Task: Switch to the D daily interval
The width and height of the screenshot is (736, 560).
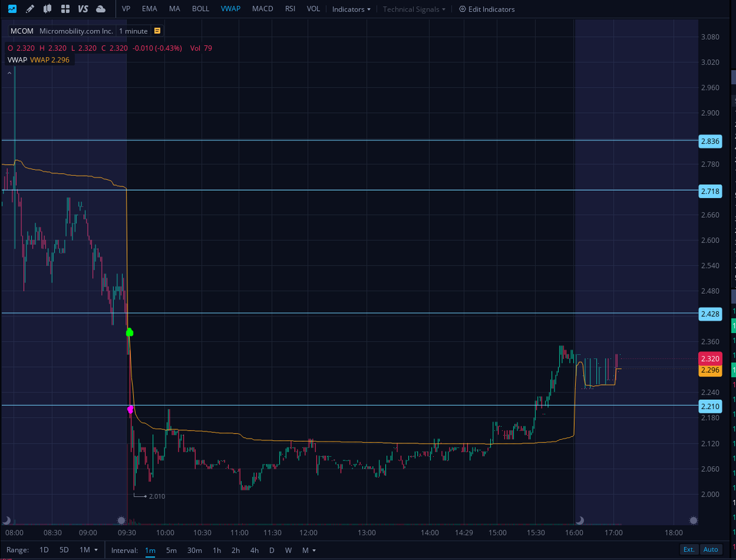Action: pos(272,550)
